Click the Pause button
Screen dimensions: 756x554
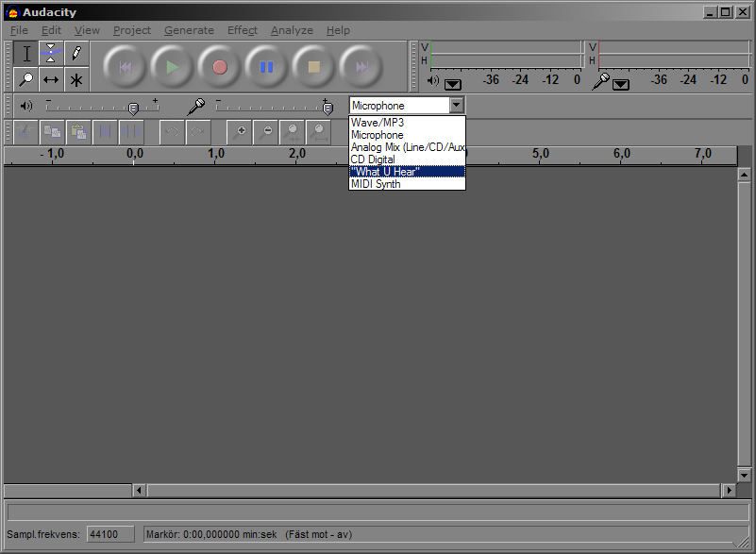(x=267, y=67)
